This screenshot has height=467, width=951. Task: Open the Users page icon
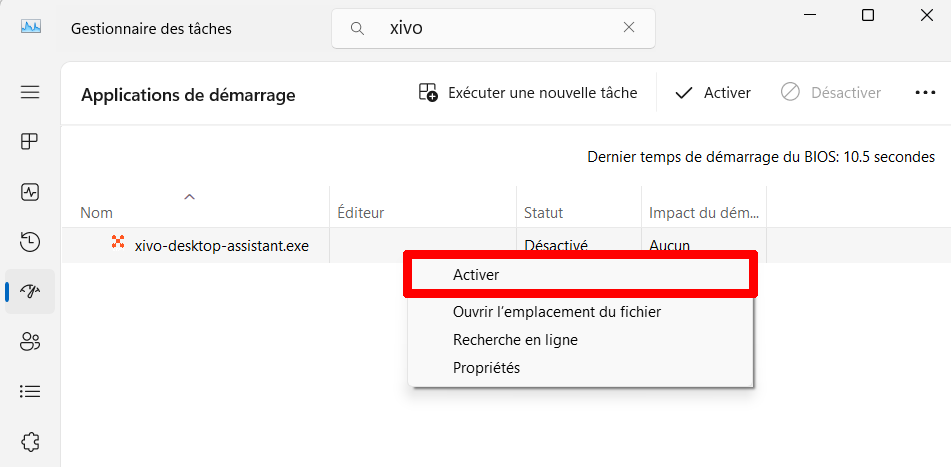click(x=30, y=341)
